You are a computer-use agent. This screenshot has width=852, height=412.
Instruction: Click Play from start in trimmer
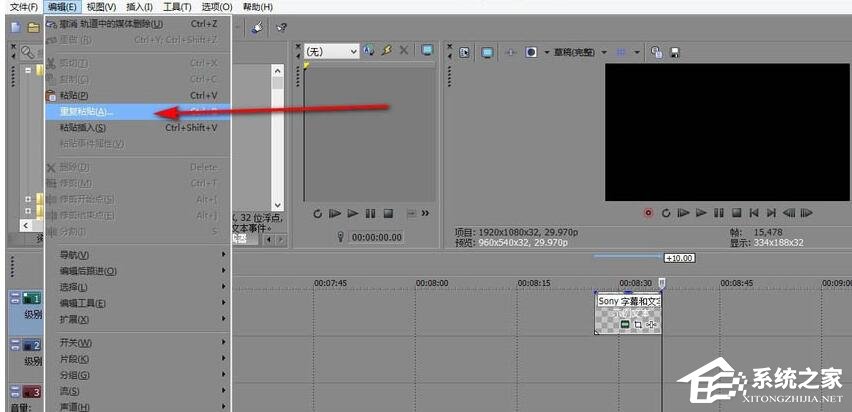(x=335, y=214)
